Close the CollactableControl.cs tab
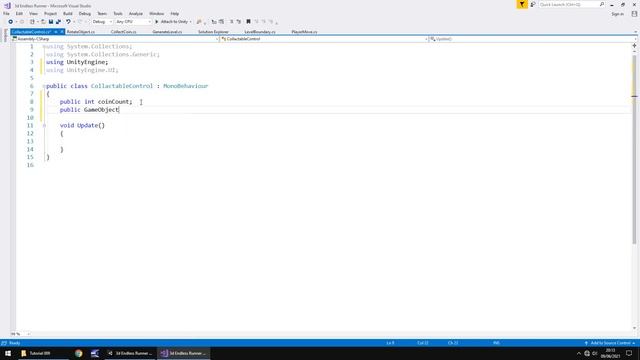Viewport: 640px width, 360px height. pos(62,32)
